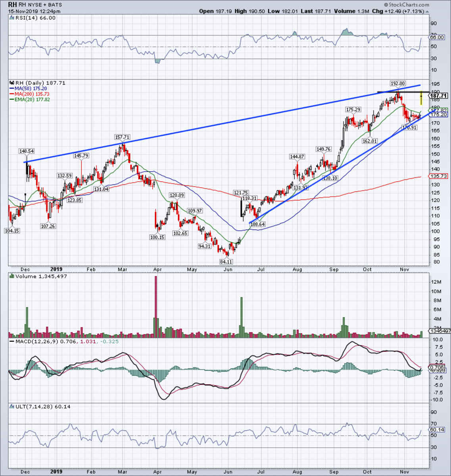Click the Open 187.19 header value
The height and width of the screenshot is (476, 451).
tap(215, 11)
